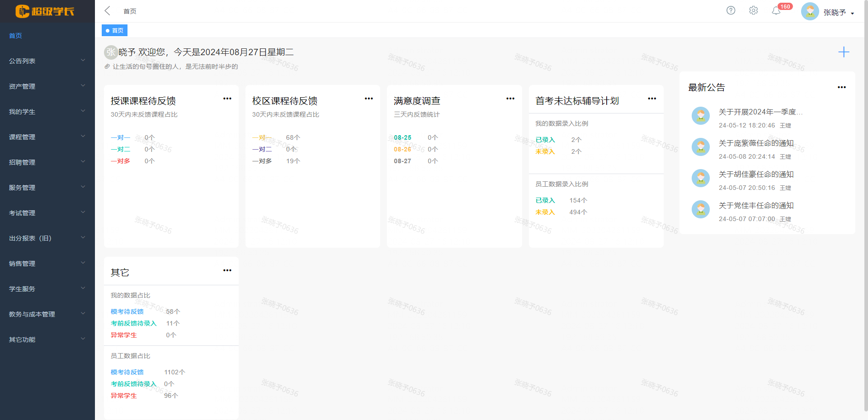Select 首页 in the sidebar
The width and height of the screenshot is (868, 420).
point(15,35)
